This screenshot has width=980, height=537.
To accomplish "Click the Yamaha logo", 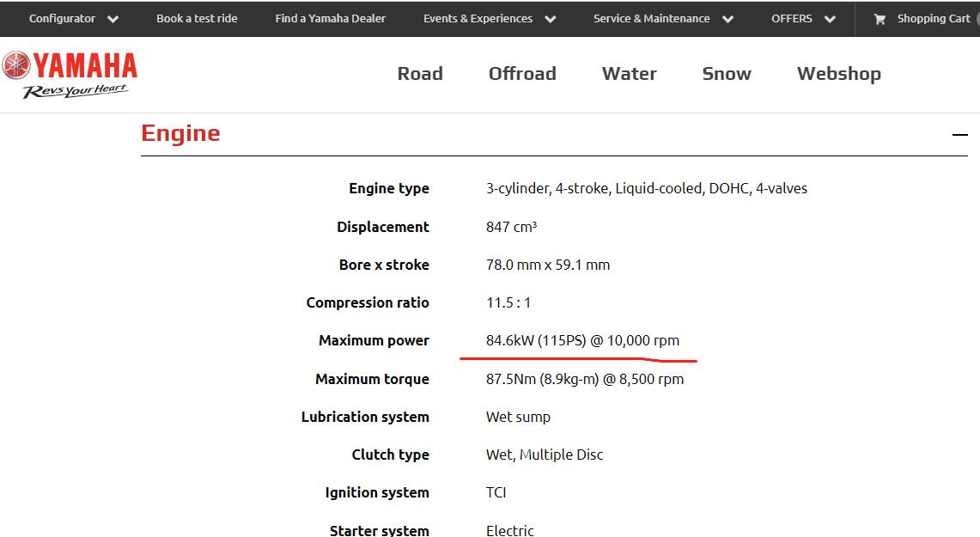I will [70, 75].
